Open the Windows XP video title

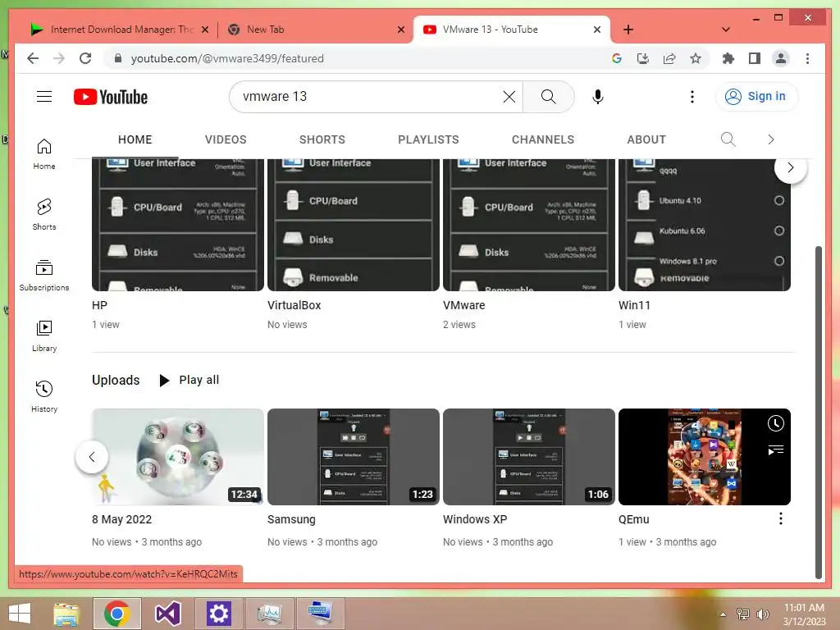point(475,519)
